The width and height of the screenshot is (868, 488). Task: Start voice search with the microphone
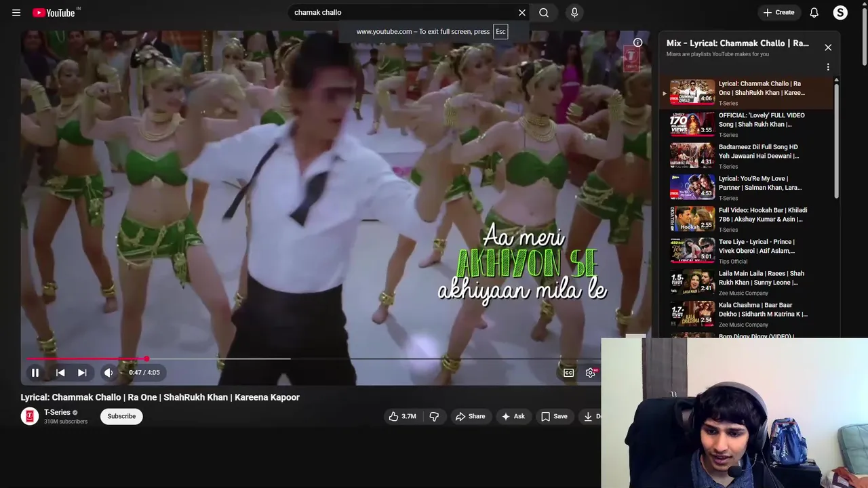[574, 12]
